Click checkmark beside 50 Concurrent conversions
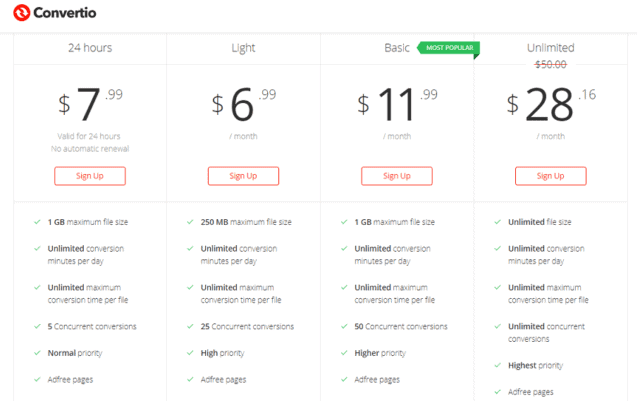The height and width of the screenshot is (401, 640). pos(343,326)
